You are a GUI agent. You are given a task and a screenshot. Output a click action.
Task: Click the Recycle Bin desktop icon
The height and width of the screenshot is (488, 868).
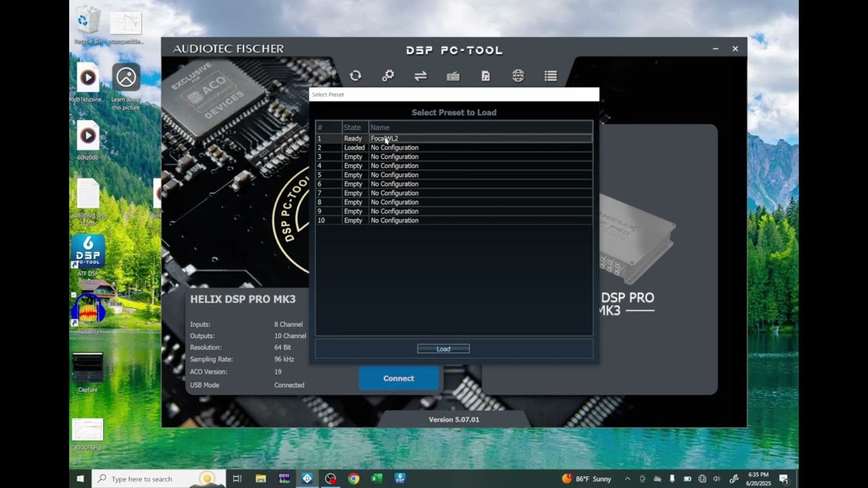(88, 26)
